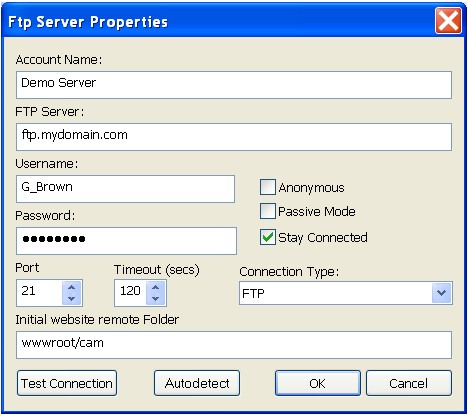Open the Connection Type dropdown arrow

tap(442, 293)
